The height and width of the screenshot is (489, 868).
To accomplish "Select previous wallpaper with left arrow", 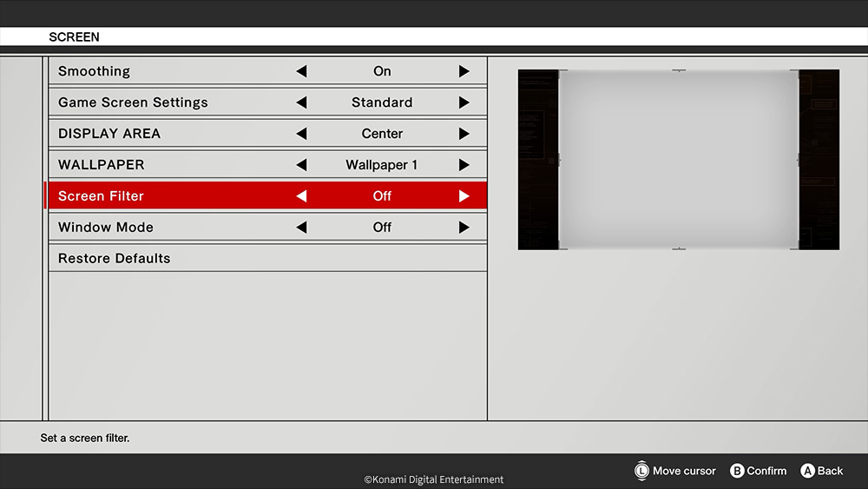I will (301, 165).
